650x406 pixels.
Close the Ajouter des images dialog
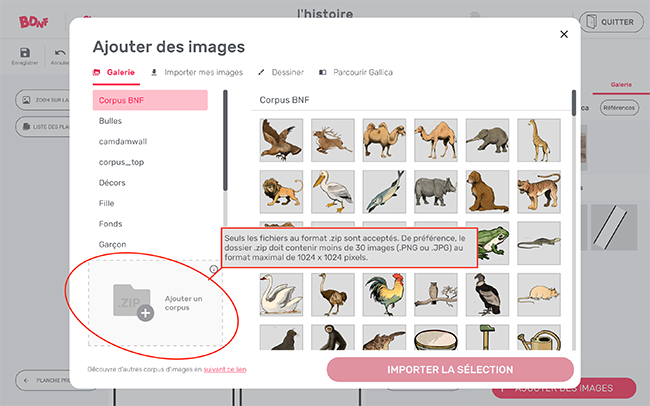click(564, 34)
